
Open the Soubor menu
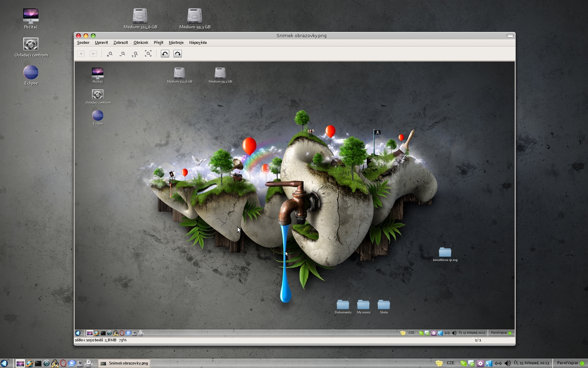point(83,43)
